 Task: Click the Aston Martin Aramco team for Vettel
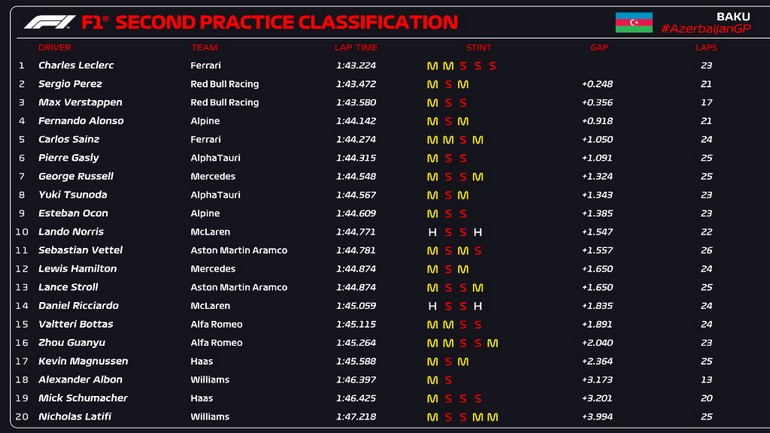click(238, 250)
